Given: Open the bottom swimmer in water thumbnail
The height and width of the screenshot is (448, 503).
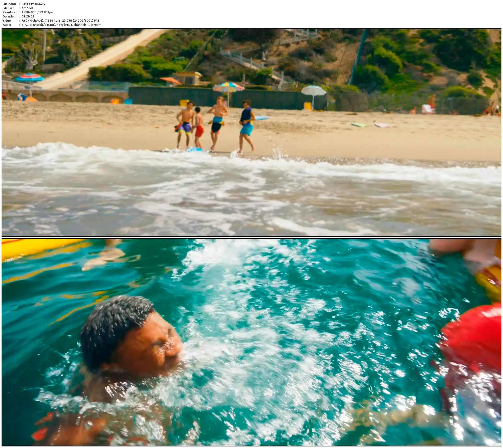Looking at the screenshot, I should [x=251, y=342].
